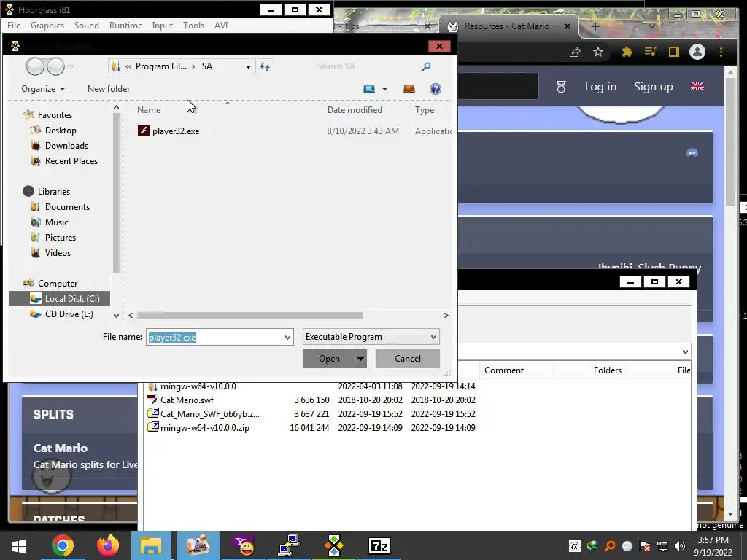Sort by the Type column header

425,110
